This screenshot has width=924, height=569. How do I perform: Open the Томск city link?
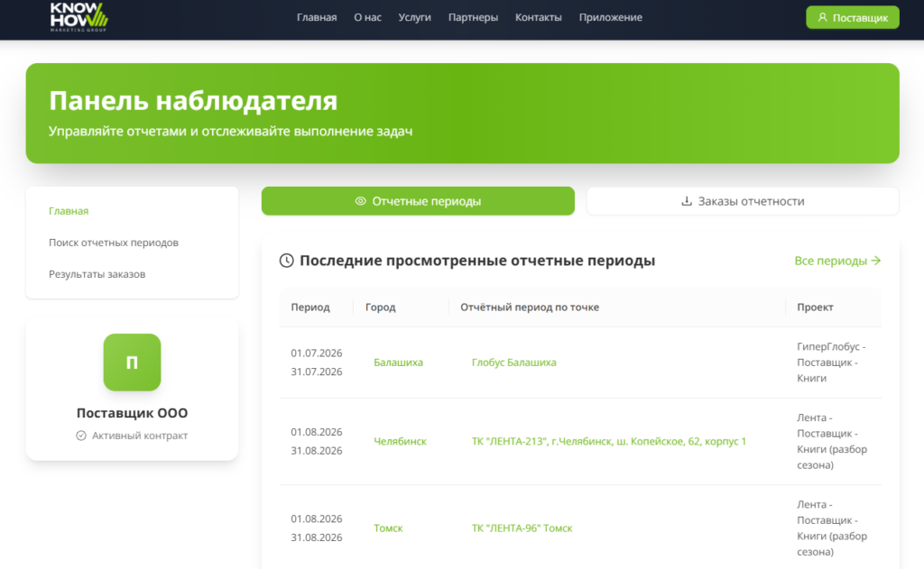[388, 528]
